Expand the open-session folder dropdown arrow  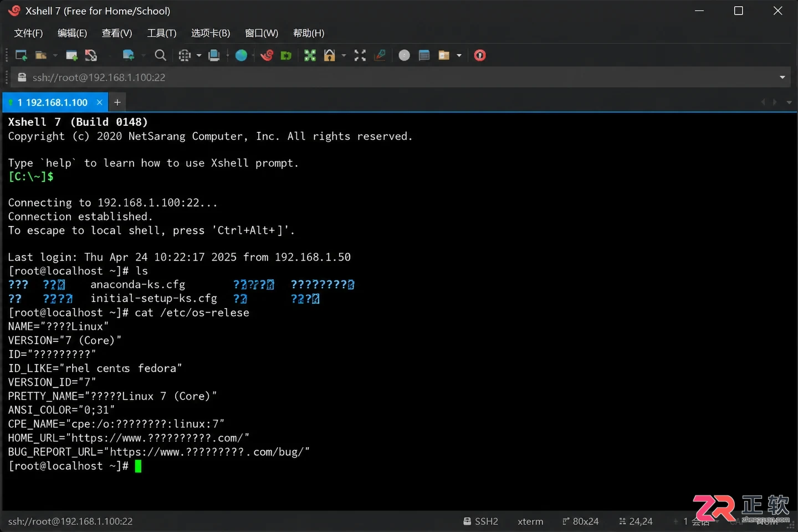coord(55,55)
